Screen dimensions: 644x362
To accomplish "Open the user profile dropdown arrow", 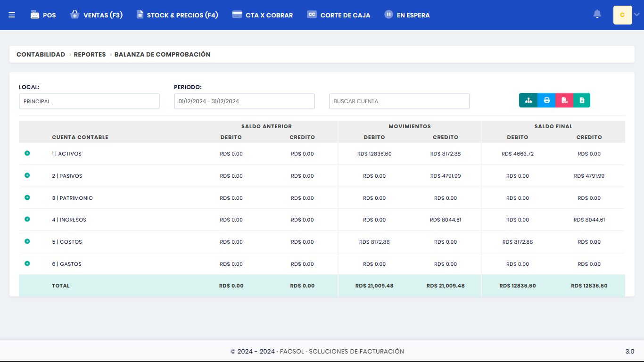I will click(636, 15).
